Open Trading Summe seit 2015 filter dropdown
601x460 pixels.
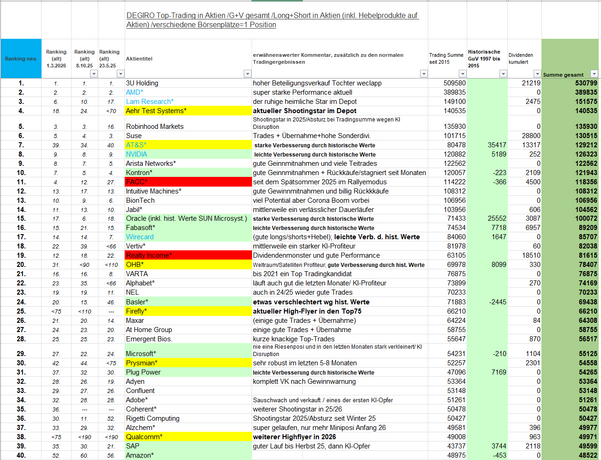tap(463, 74)
